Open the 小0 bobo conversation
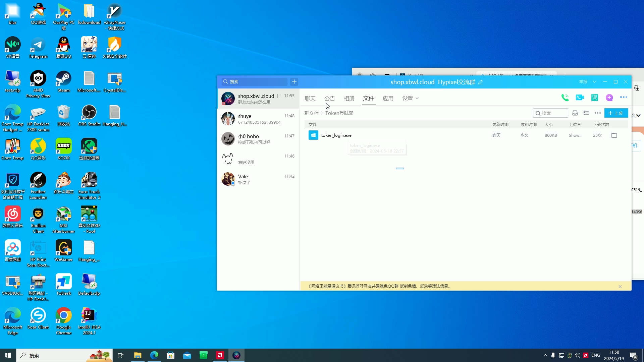 click(x=258, y=139)
